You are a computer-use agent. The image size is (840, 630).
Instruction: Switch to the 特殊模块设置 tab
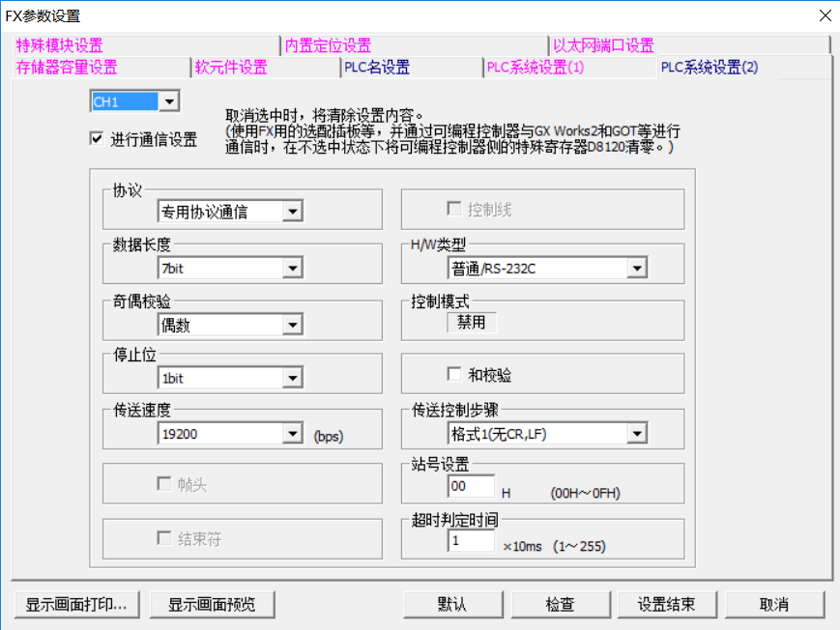pyautogui.click(x=59, y=45)
